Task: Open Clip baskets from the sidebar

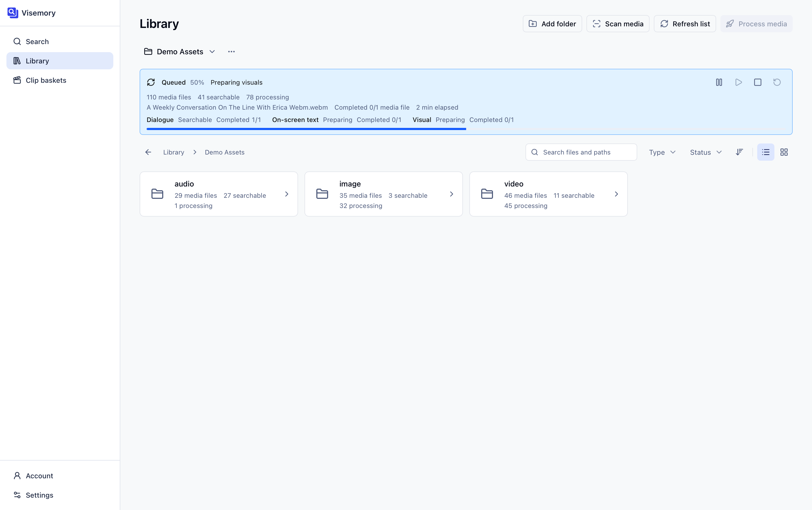Action: [60, 80]
